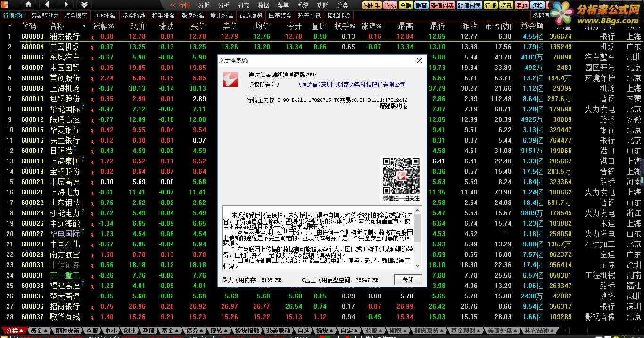
Task: Click the R marker in 中信证券 row
Action: coord(92,265)
